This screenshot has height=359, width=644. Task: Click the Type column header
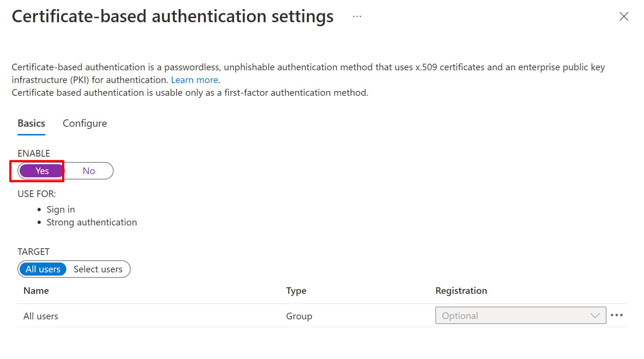point(296,291)
